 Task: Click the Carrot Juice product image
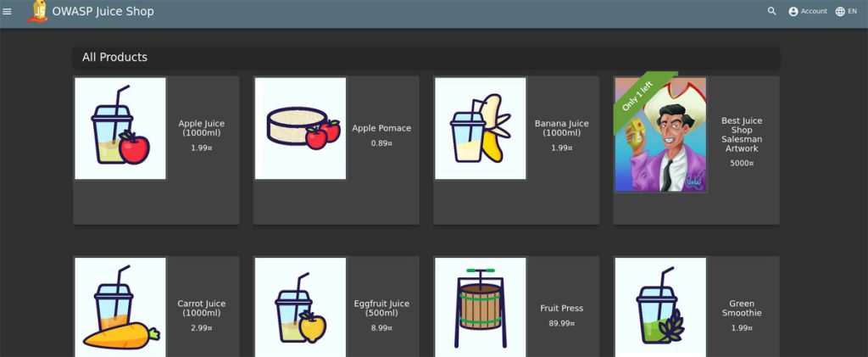click(120, 307)
